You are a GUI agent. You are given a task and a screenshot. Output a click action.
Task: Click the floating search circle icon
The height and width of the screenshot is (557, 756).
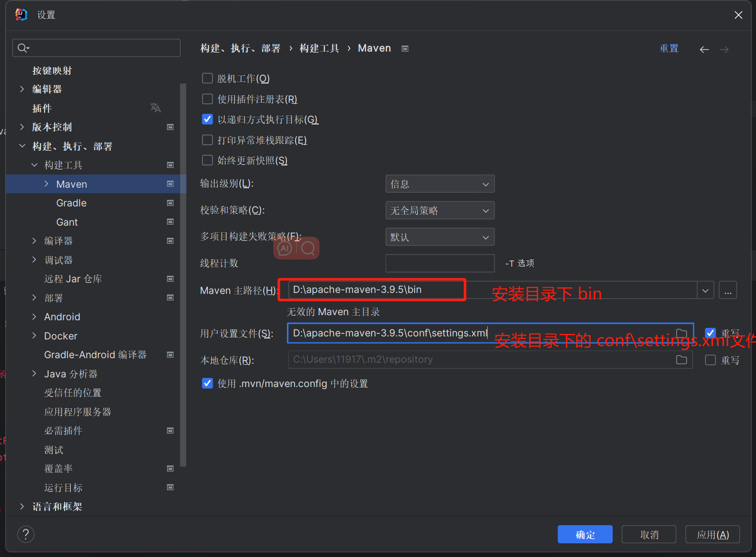[x=308, y=248]
